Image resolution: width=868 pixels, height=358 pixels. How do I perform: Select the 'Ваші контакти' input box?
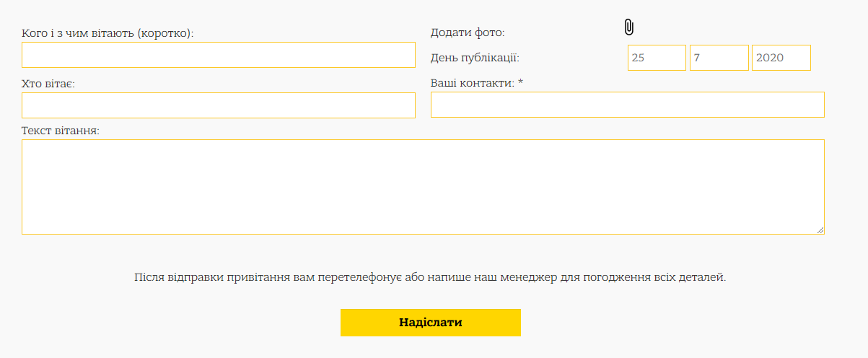(628, 105)
